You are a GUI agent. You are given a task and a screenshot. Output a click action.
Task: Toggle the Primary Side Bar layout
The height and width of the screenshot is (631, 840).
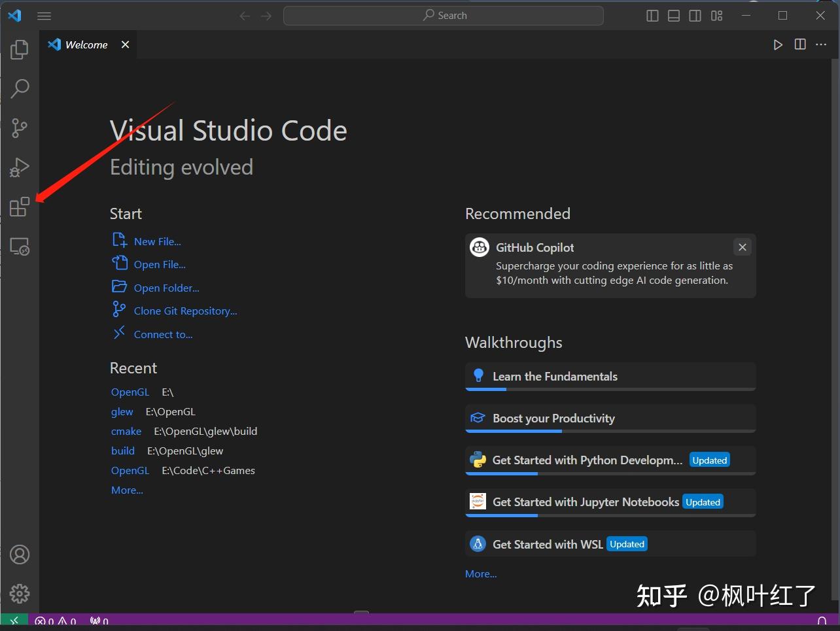click(x=652, y=16)
